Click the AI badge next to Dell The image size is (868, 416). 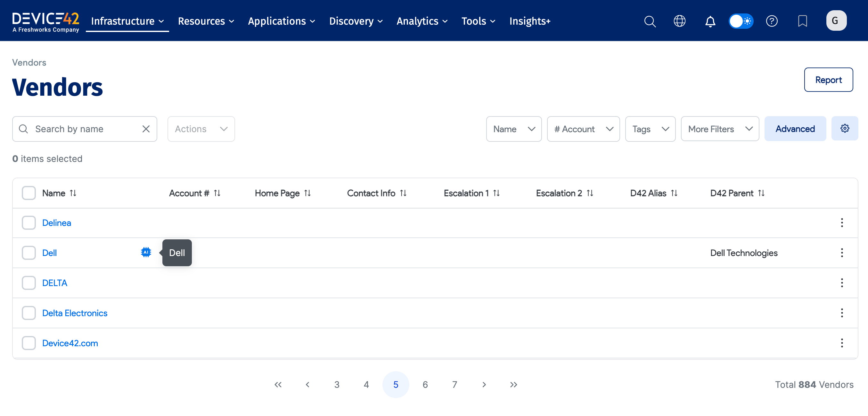(x=145, y=252)
